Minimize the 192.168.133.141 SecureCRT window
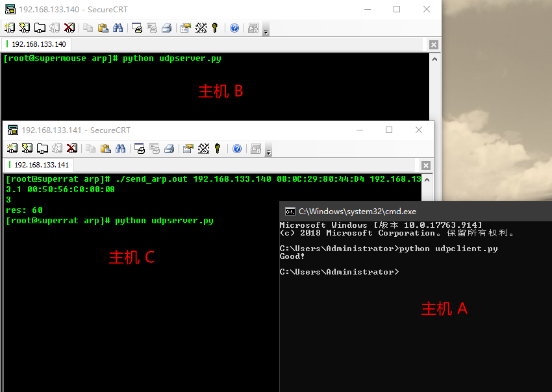Image resolution: width=552 pixels, height=392 pixels. (360, 130)
